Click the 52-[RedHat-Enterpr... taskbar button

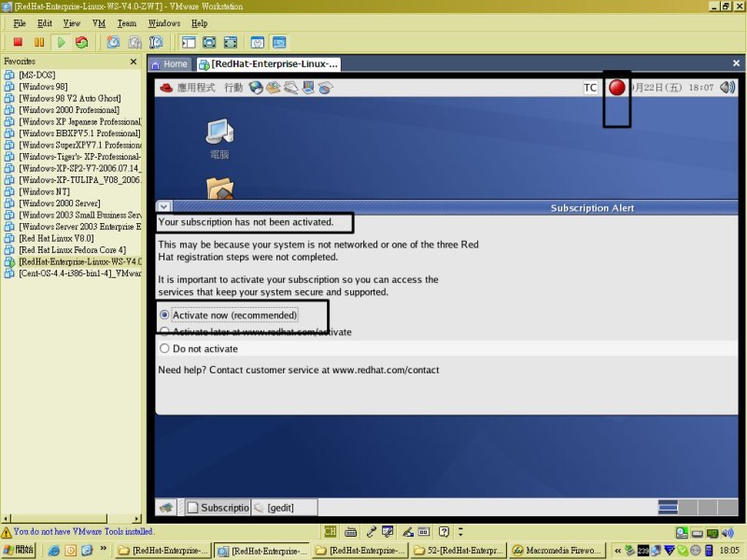[458, 550]
